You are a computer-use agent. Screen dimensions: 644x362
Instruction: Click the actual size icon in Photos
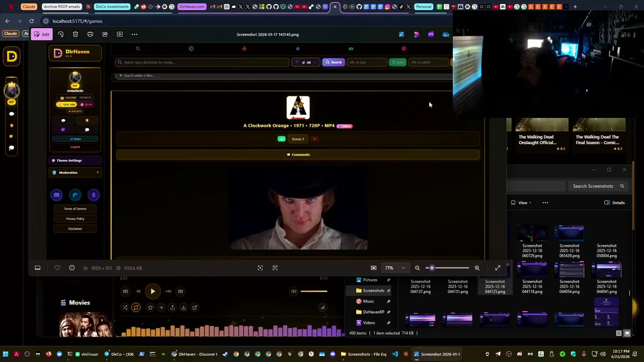click(275, 268)
